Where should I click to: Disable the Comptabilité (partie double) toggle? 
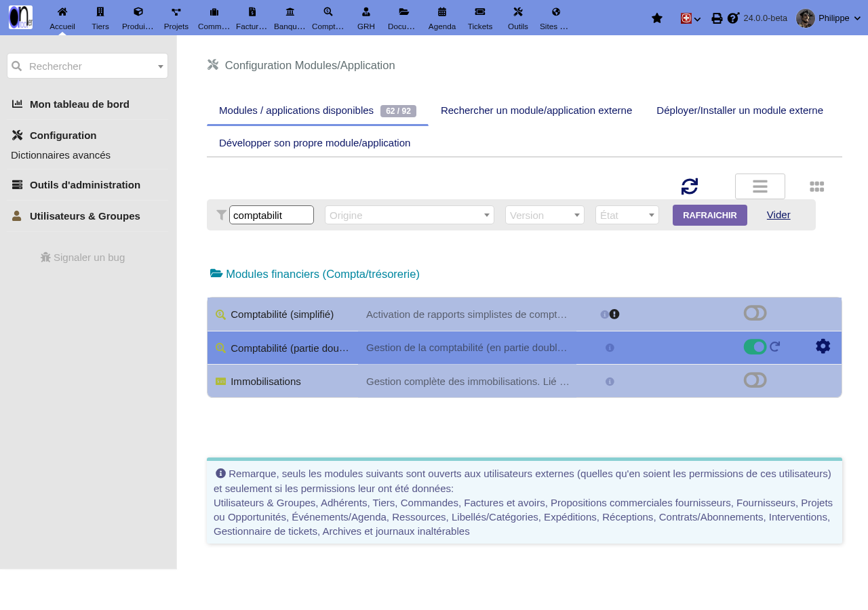click(755, 346)
